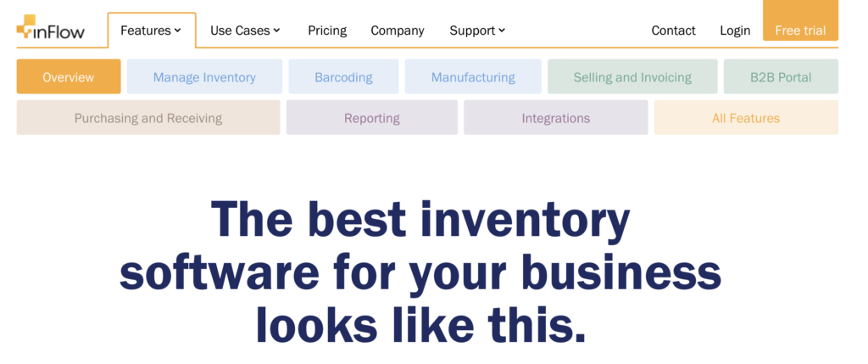Image resolution: width=868 pixels, height=364 pixels.
Task: Select the Overview tab
Action: (x=69, y=77)
